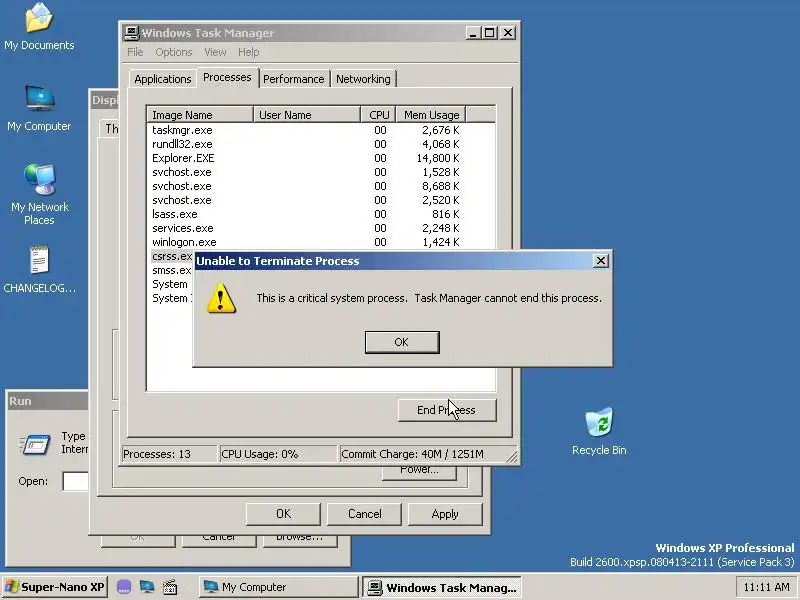The image size is (800, 600).
Task: Click the End Process button
Action: (x=446, y=410)
